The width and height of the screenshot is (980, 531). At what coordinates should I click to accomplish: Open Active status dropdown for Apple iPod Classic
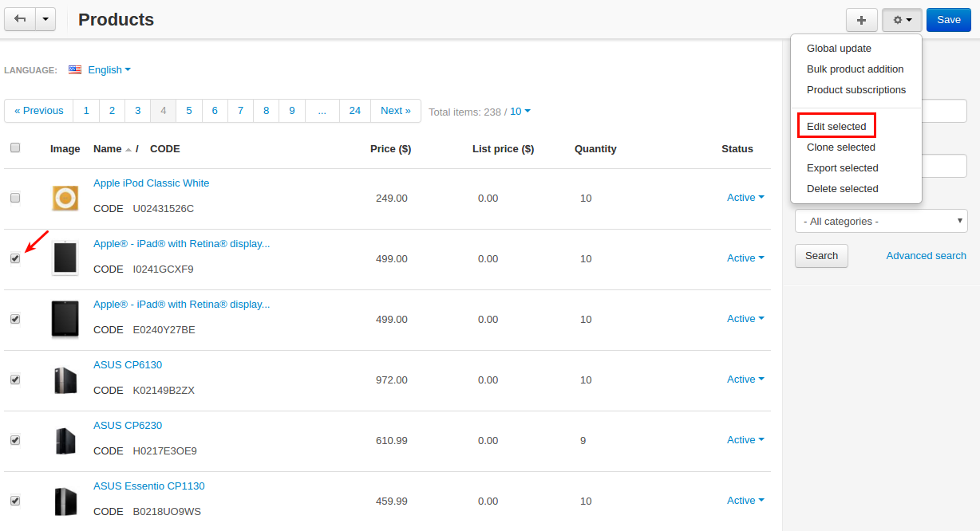point(745,198)
